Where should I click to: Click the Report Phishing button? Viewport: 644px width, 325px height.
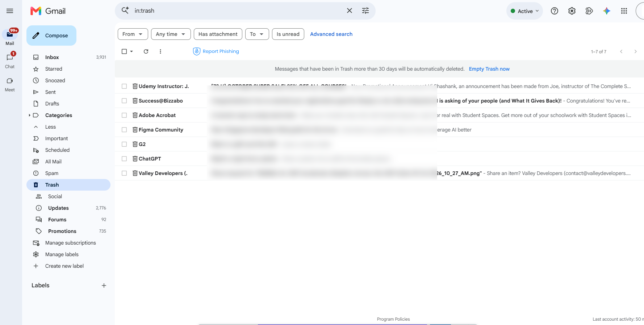(216, 51)
